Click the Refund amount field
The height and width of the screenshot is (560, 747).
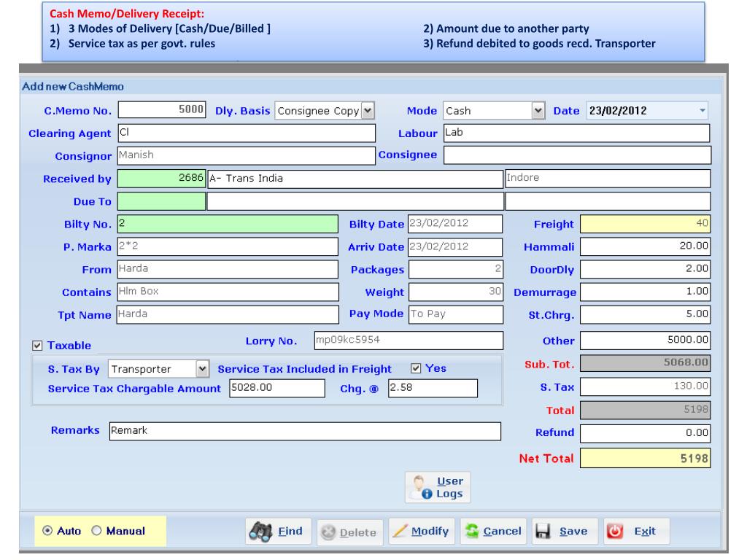tap(645, 433)
